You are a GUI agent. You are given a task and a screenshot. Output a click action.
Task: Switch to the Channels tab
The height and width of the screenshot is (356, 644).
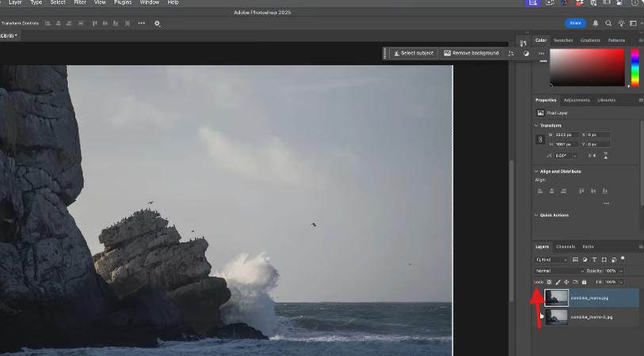pyautogui.click(x=566, y=247)
